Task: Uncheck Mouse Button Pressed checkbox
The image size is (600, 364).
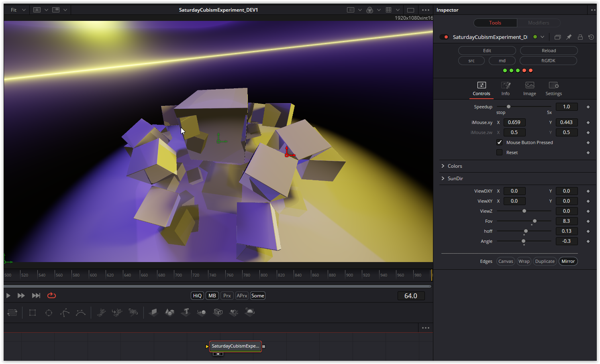Action: click(499, 142)
